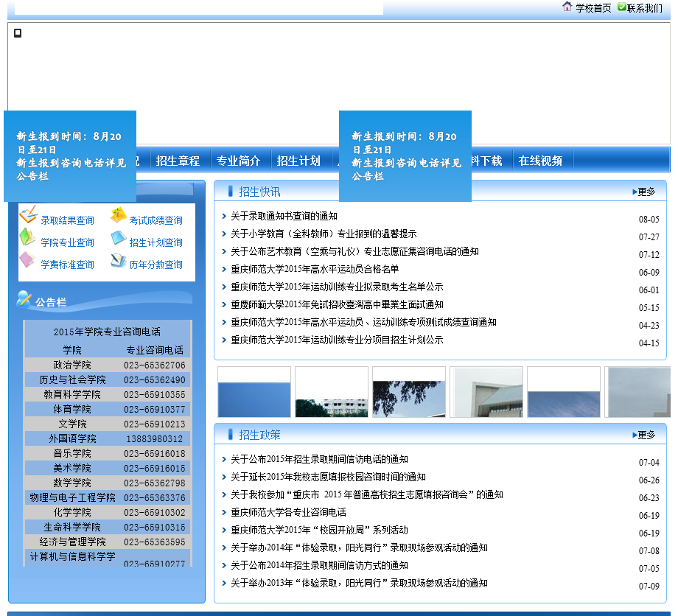Screen dimensions: 678x616
Task: Open 重庆师范大学各专业咨询电话
Action: pos(288,512)
